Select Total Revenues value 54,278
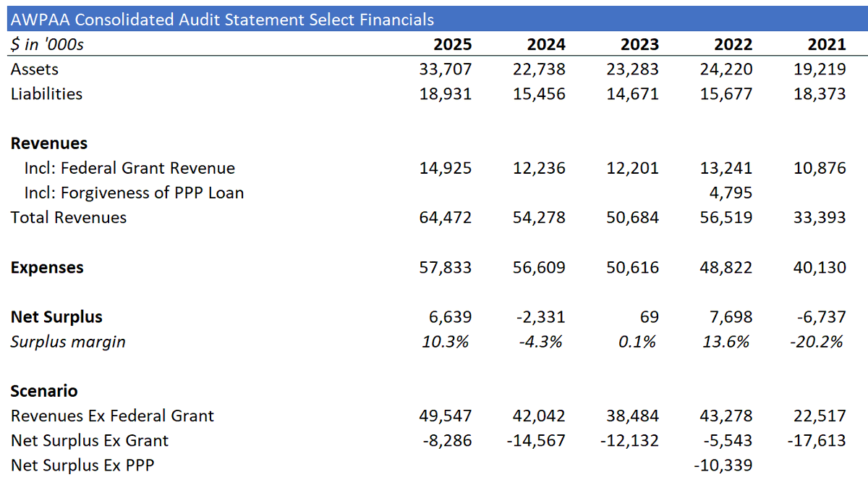 [540, 217]
